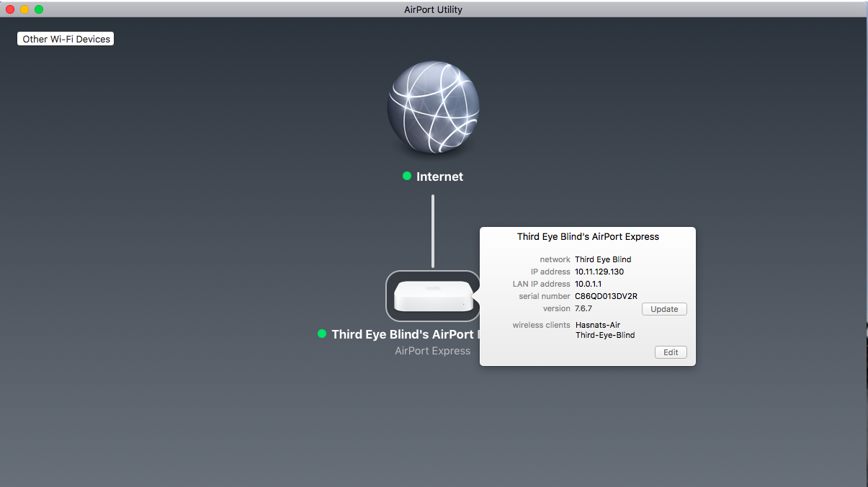
Task: Click network name value Third Eye Blind
Action: point(603,259)
